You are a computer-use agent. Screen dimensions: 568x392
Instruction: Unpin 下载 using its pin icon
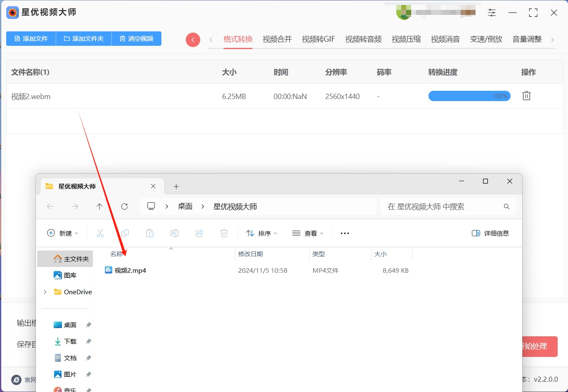(88, 341)
